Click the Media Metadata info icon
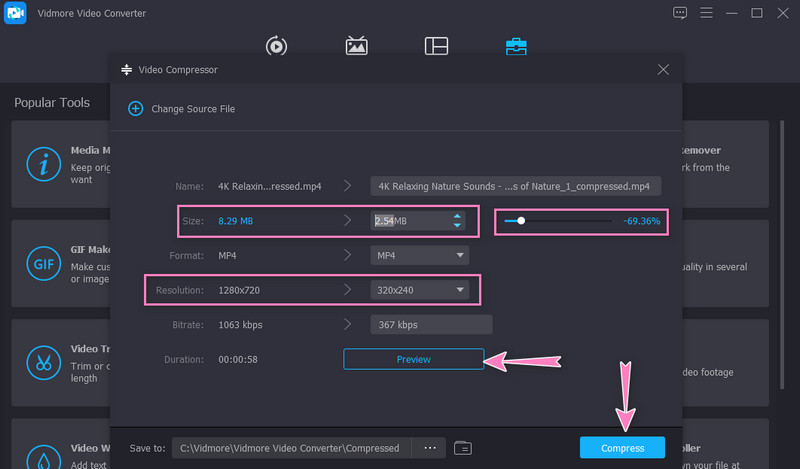800x469 pixels. point(43,164)
